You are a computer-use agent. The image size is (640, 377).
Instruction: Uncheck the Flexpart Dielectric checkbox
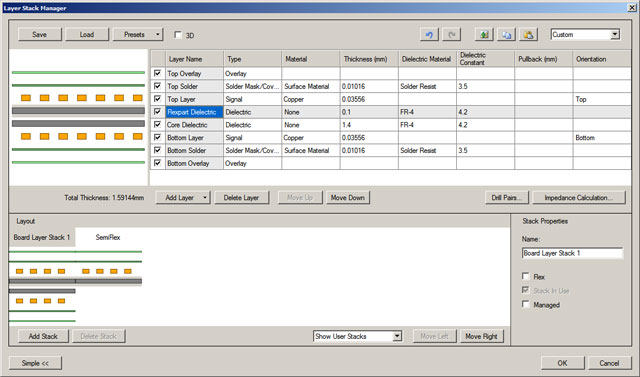pos(158,112)
